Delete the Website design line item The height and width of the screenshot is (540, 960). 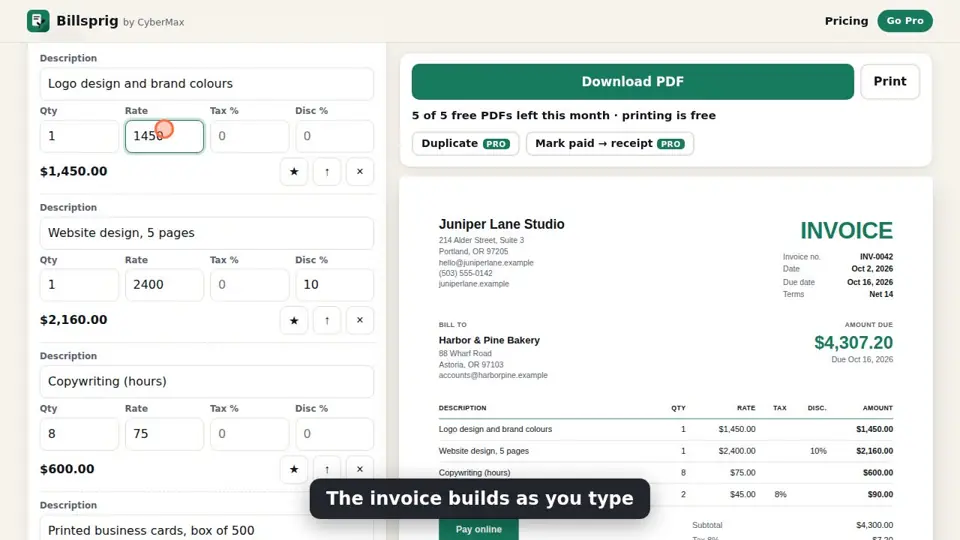[360, 320]
